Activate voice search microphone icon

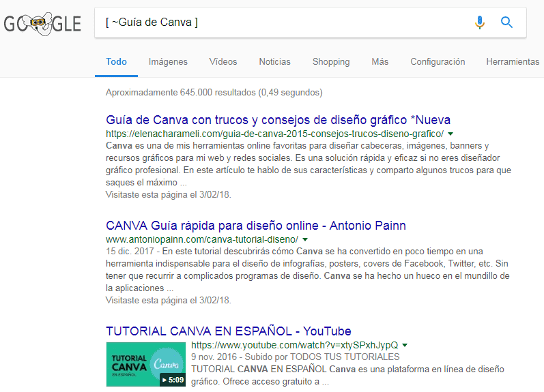tap(480, 22)
